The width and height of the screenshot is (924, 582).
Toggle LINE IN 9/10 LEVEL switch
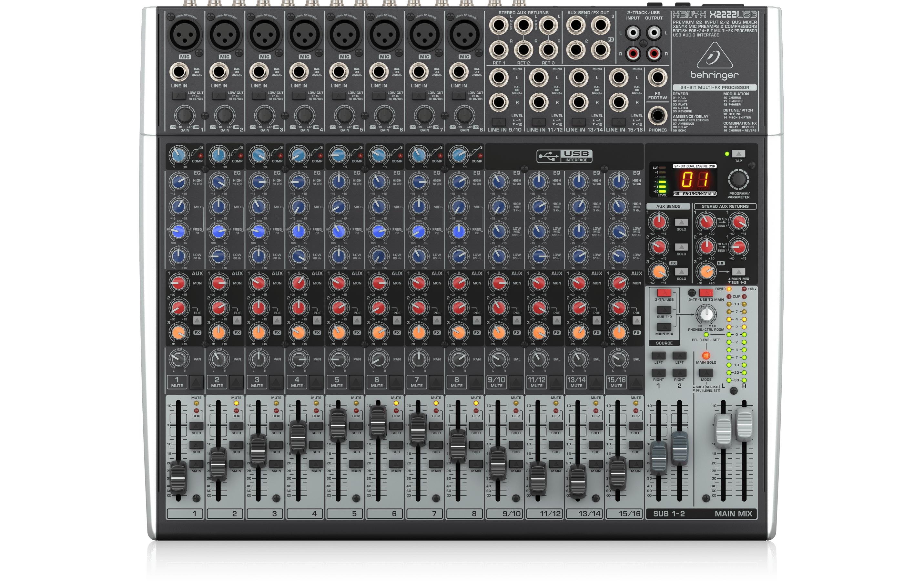pyautogui.click(x=498, y=122)
